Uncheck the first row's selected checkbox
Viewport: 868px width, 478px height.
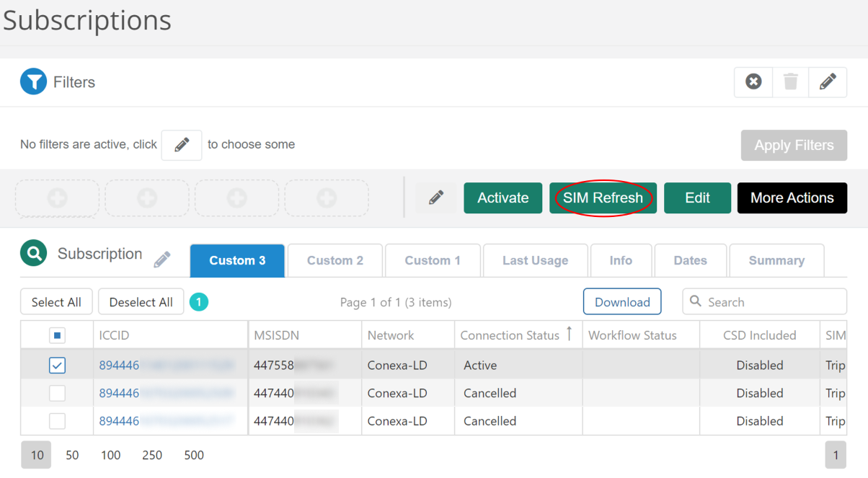[x=57, y=365]
